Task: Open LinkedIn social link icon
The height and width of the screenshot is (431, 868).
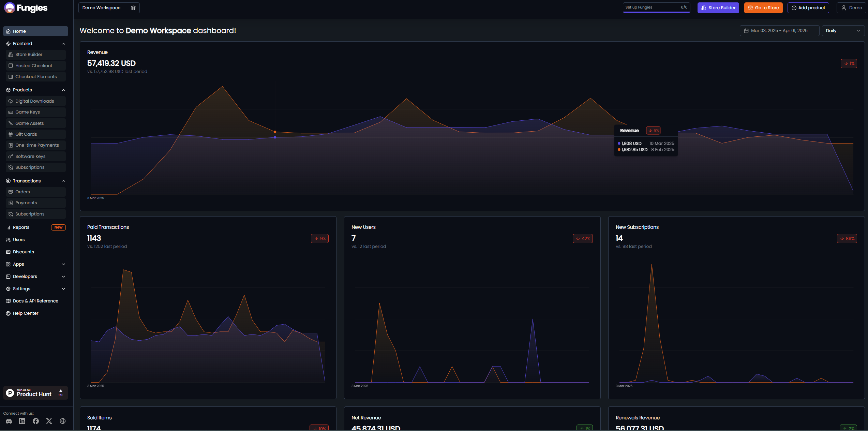Action: pos(22,421)
